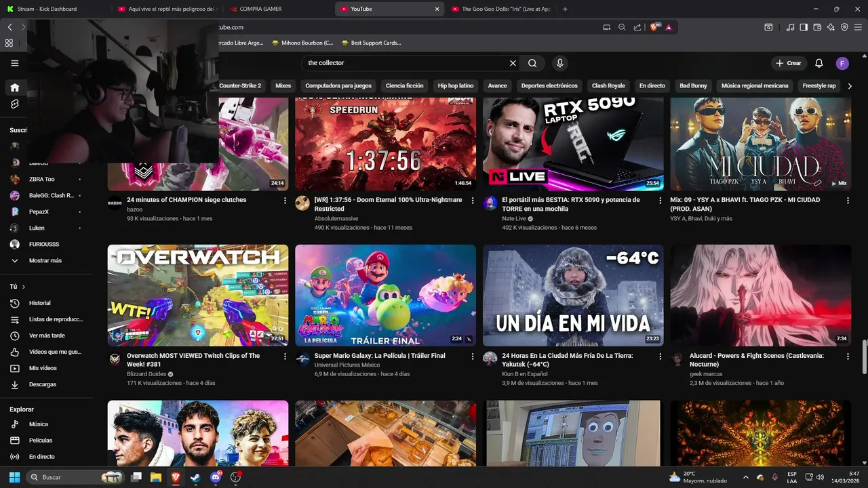Open Discord from the taskbar
This screenshot has height=488, width=868.
216,477
